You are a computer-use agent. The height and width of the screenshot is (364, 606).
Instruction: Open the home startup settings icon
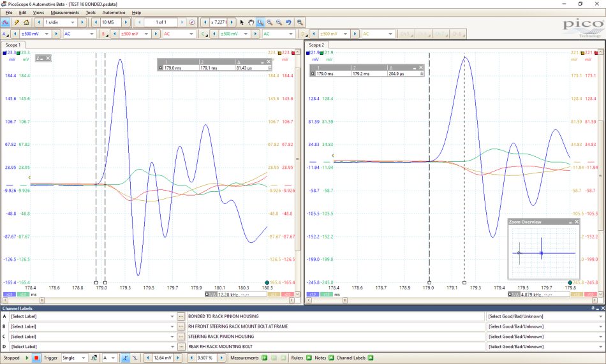[x=26, y=22]
